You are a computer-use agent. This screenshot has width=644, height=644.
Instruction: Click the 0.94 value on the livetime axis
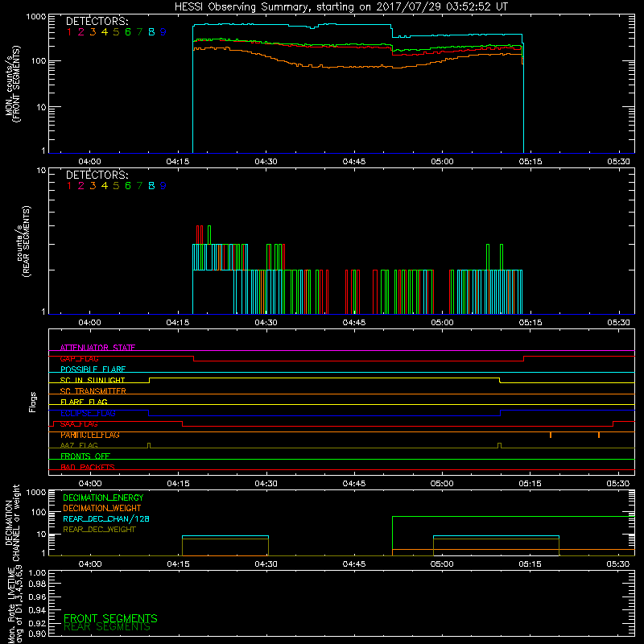37,610
